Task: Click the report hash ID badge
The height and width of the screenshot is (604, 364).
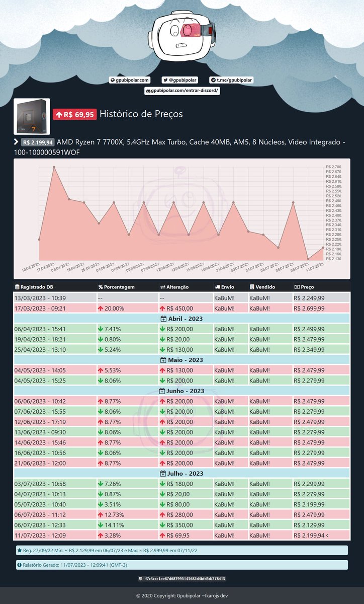Action: click(x=181, y=579)
